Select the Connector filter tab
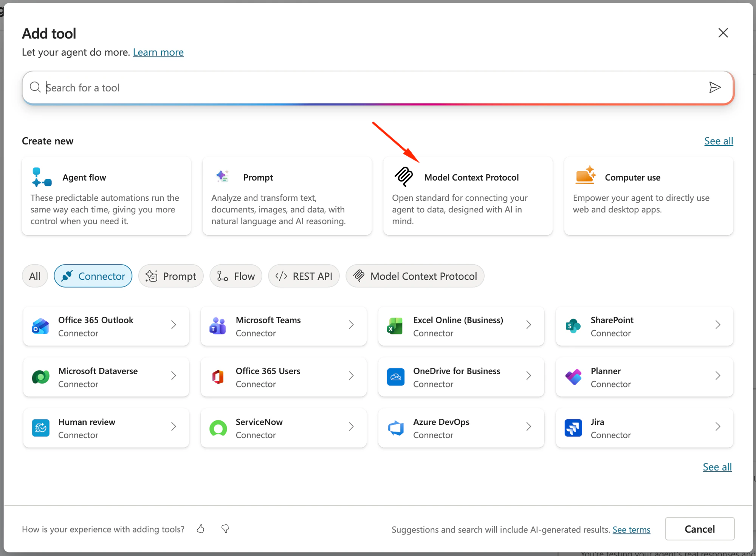 [93, 276]
